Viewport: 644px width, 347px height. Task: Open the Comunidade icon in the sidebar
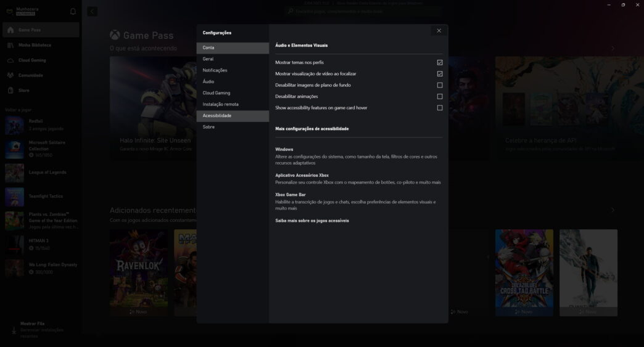[x=10, y=75]
